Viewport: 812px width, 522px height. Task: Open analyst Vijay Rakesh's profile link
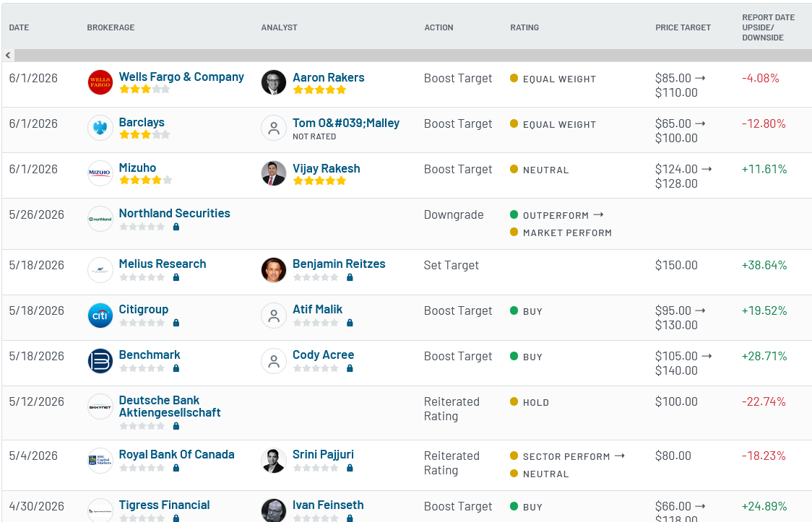pyautogui.click(x=327, y=169)
